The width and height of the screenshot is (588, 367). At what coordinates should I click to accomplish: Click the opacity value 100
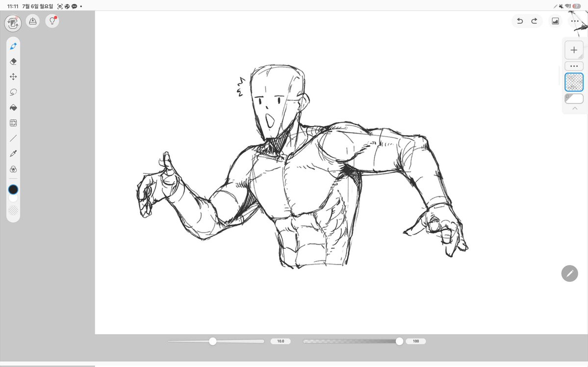[x=415, y=341]
